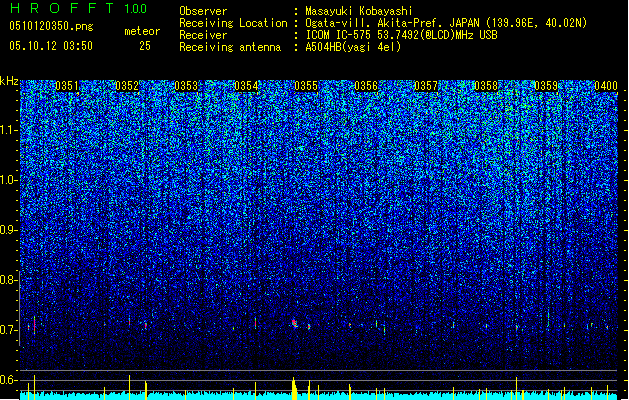Image resolution: width=629 pixels, height=400 pixels.
Task: Click the 0359 time marker
Action: click(546, 86)
